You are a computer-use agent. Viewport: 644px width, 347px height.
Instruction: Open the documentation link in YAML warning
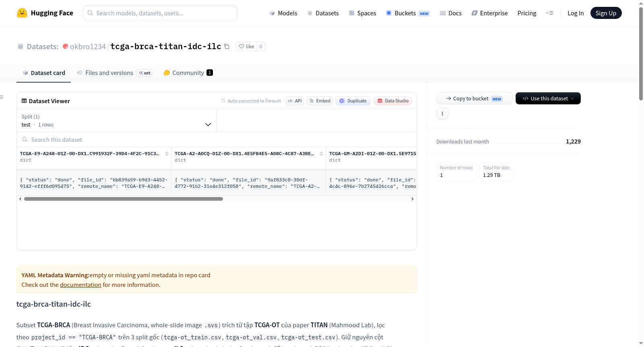[80, 285]
